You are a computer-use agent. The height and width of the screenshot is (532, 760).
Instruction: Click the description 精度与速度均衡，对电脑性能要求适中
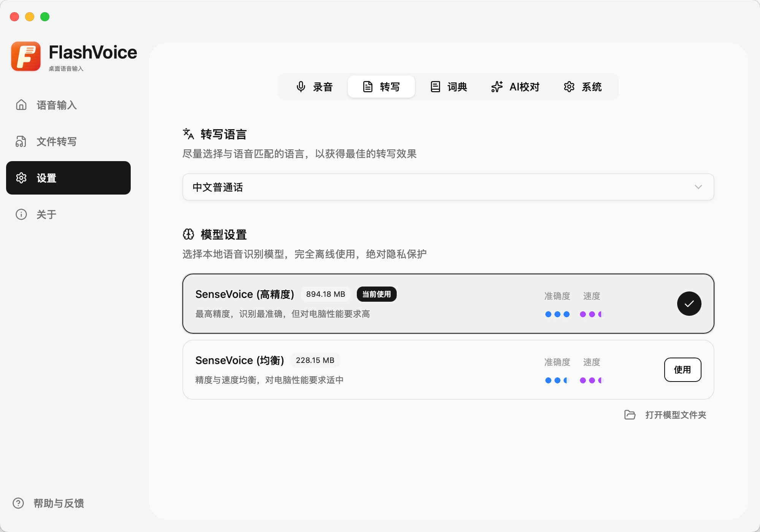pos(269,380)
